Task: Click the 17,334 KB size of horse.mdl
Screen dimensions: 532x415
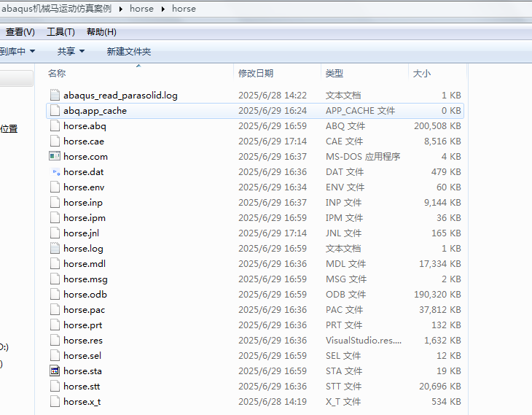Action: click(x=440, y=264)
